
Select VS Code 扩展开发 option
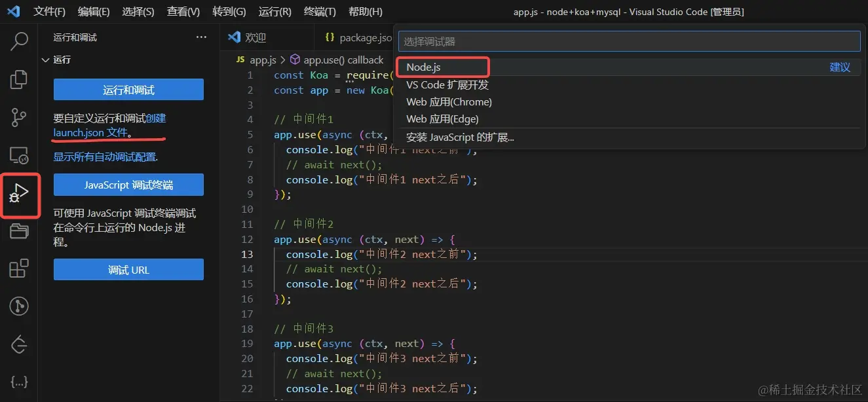pyautogui.click(x=630, y=84)
